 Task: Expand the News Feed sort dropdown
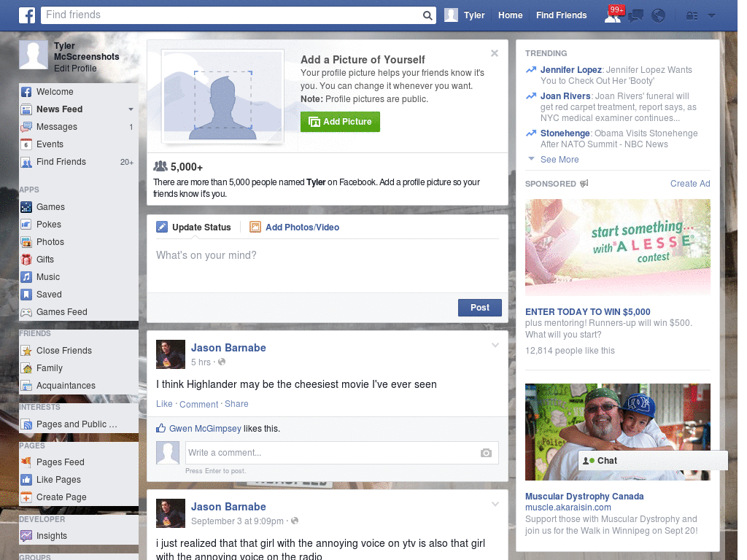pos(131,109)
